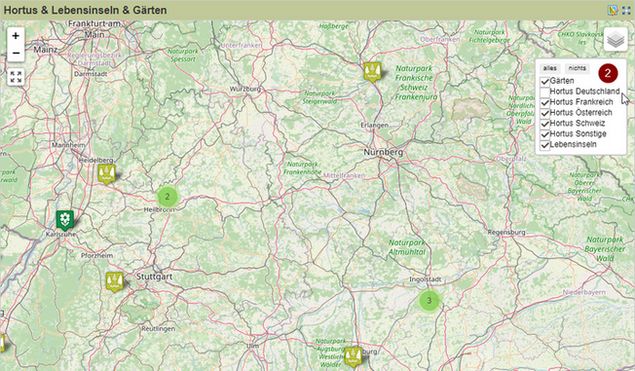Viewport: 635px width, 371px height.
Task: Select the garden marker north of Erlangen
Action: tap(372, 72)
